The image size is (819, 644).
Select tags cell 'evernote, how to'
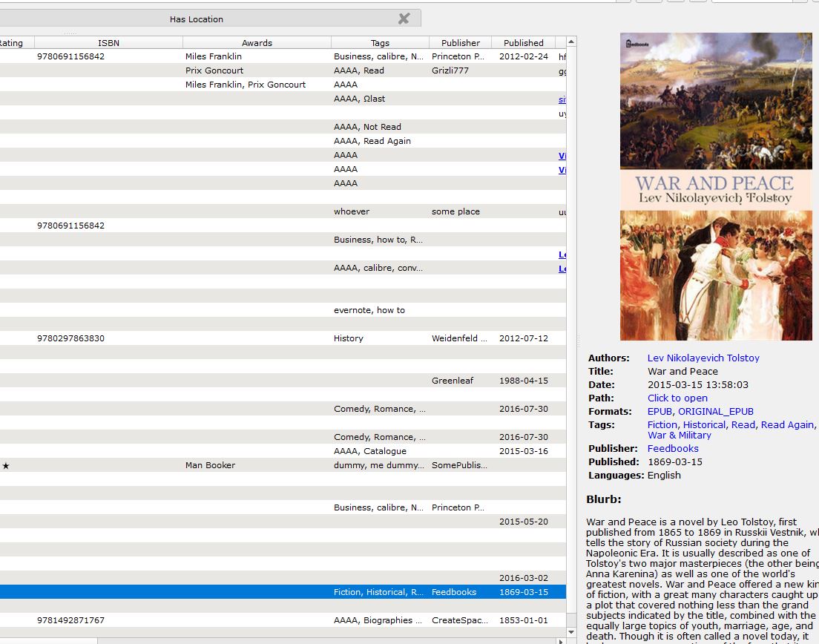(x=380, y=310)
